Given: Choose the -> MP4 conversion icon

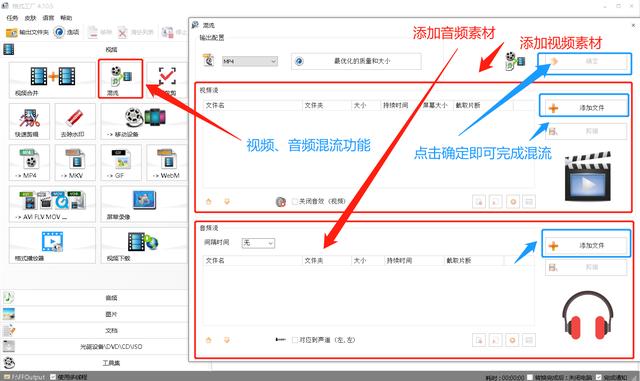Looking at the screenshot, I should (29, 163).
